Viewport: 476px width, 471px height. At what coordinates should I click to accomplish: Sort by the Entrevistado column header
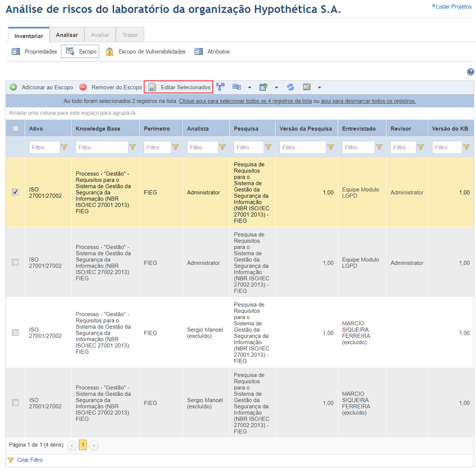359,129
